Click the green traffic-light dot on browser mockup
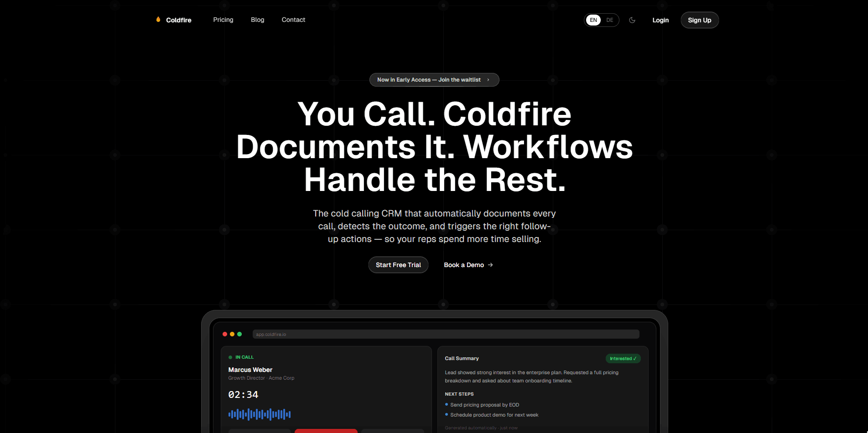The image size is (868, 433). 239,334
